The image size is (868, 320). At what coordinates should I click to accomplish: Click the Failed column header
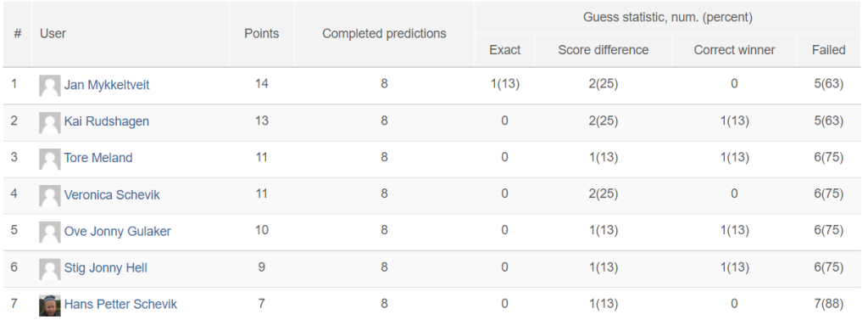pyautogui.click(x=829, y=50)
